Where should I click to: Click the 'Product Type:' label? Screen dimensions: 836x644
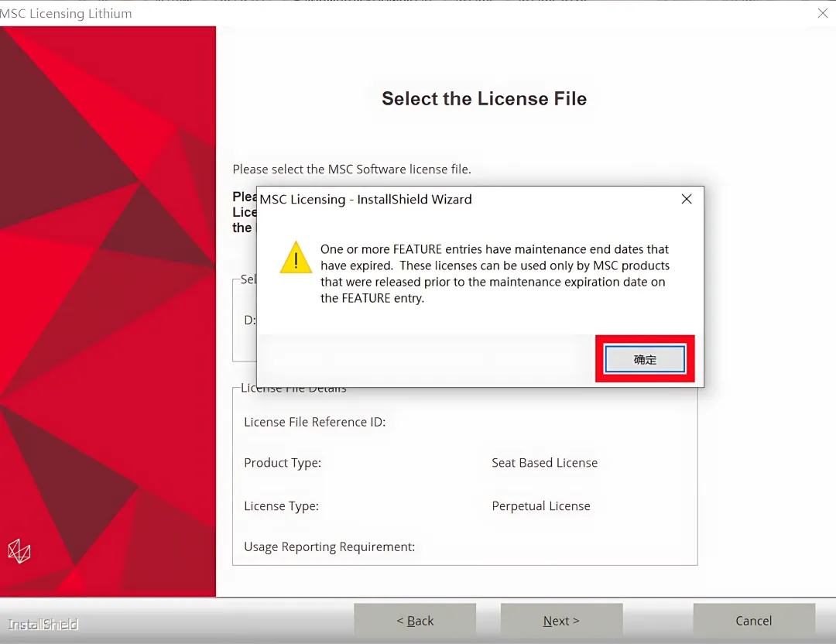283,463
